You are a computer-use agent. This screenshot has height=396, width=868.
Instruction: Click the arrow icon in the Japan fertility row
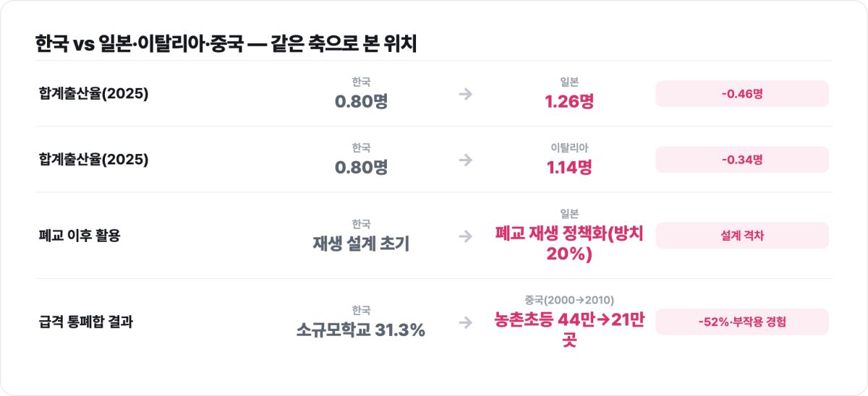[466, 94]
